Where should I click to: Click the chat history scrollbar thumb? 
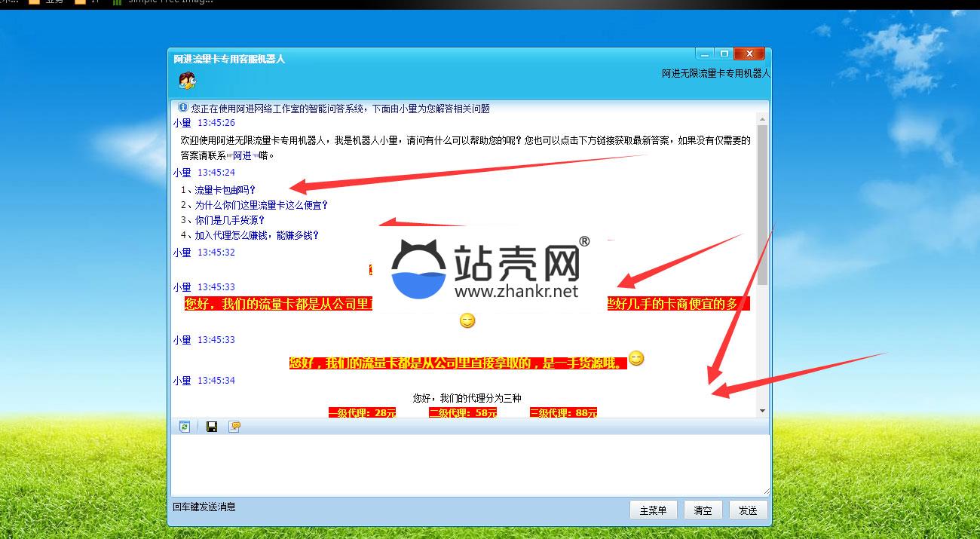762,204
